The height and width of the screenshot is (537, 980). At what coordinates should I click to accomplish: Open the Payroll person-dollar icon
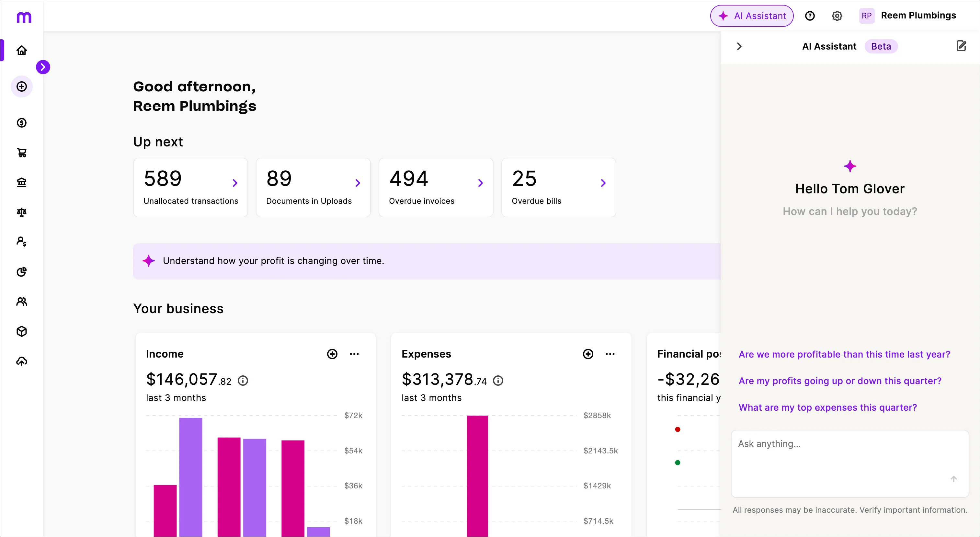pyautogui.click(x=22, y=242)
